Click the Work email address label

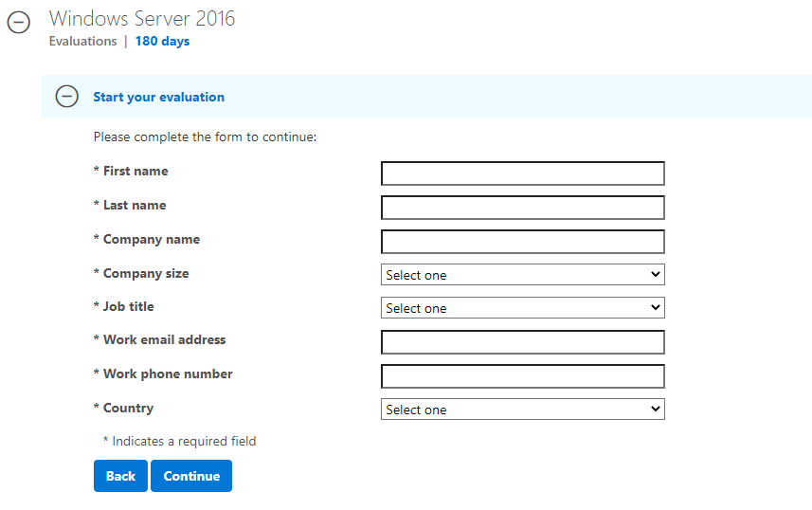pyautogui.click(x=164, y=340)
